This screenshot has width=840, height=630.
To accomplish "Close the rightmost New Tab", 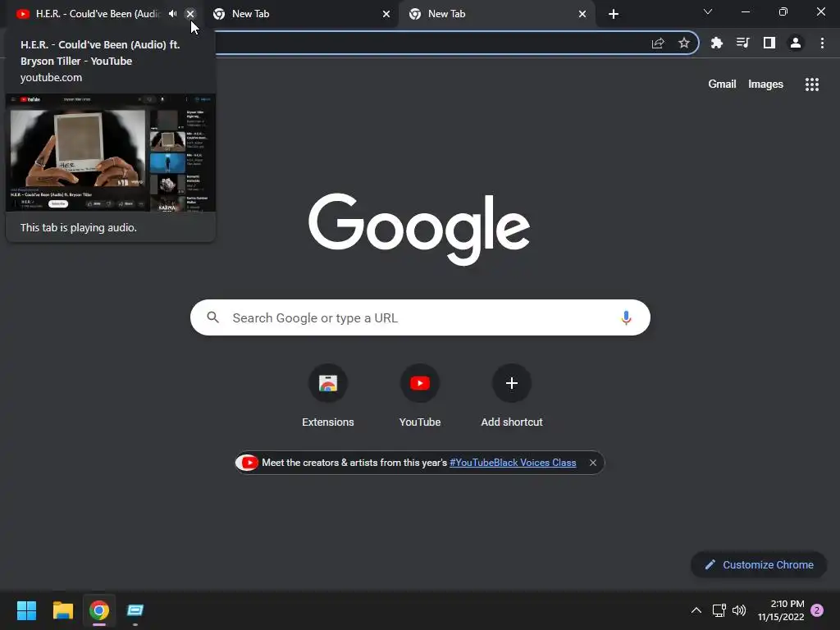I will coord(582,14).
